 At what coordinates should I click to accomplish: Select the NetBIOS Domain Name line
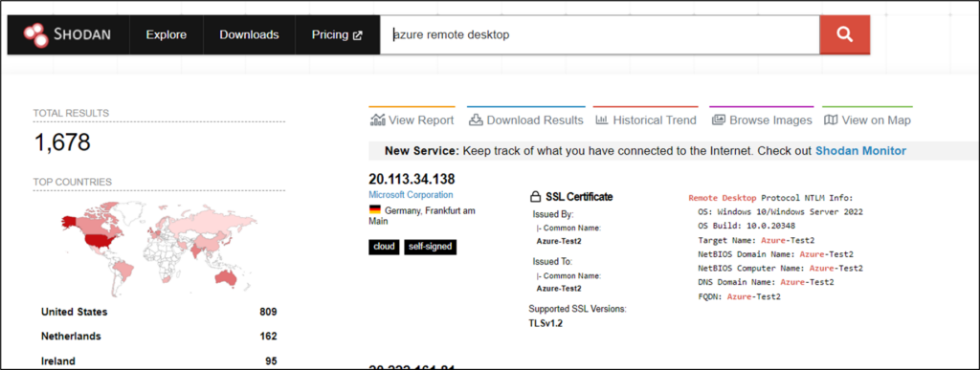[x=775, y=254]
